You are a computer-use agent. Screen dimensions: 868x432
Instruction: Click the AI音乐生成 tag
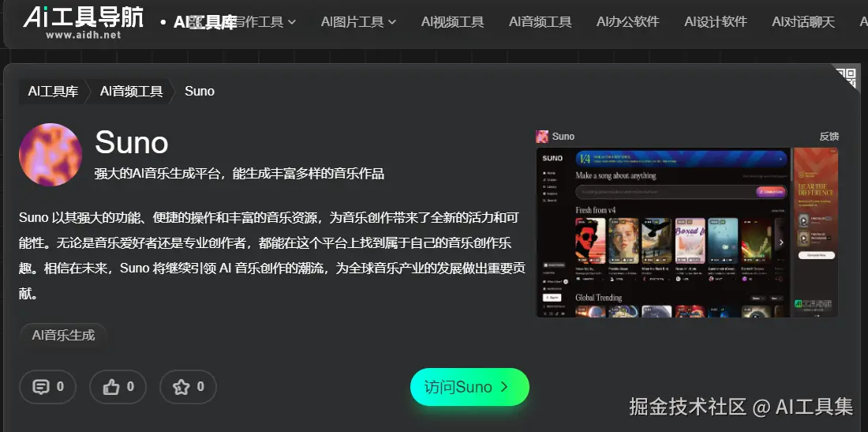click(63, 335)
